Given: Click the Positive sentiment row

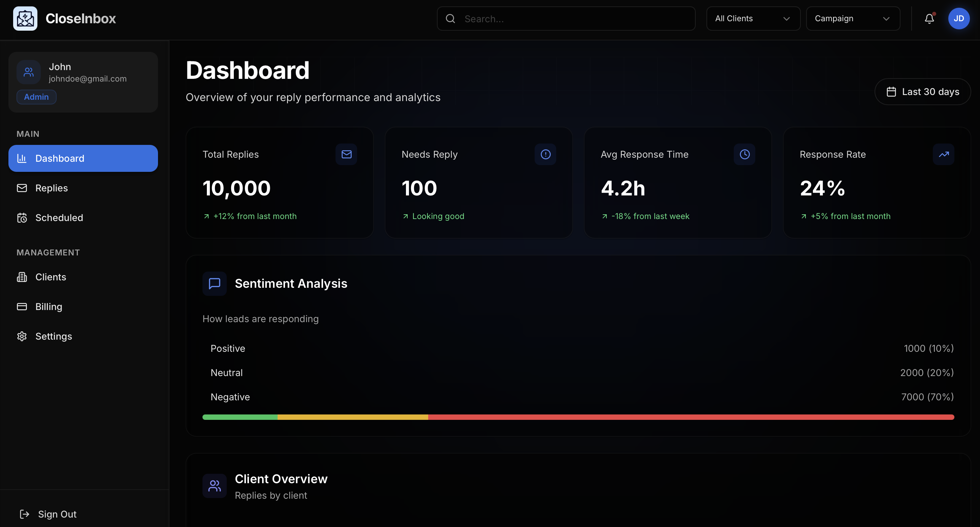Looking at the screenshot, I should [578, 348].
